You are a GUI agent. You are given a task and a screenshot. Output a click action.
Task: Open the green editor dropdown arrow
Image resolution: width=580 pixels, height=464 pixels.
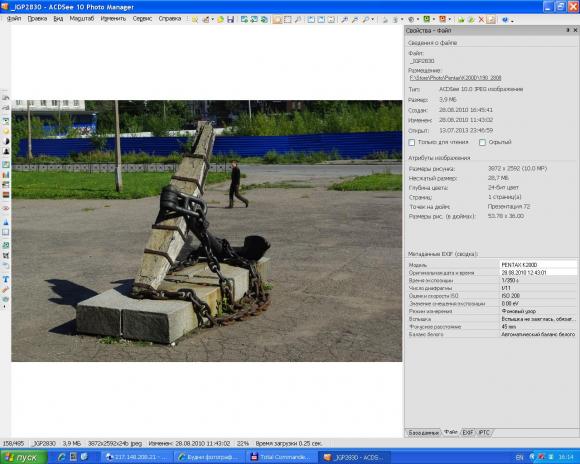pyautogui.click(x=433, y=20)
